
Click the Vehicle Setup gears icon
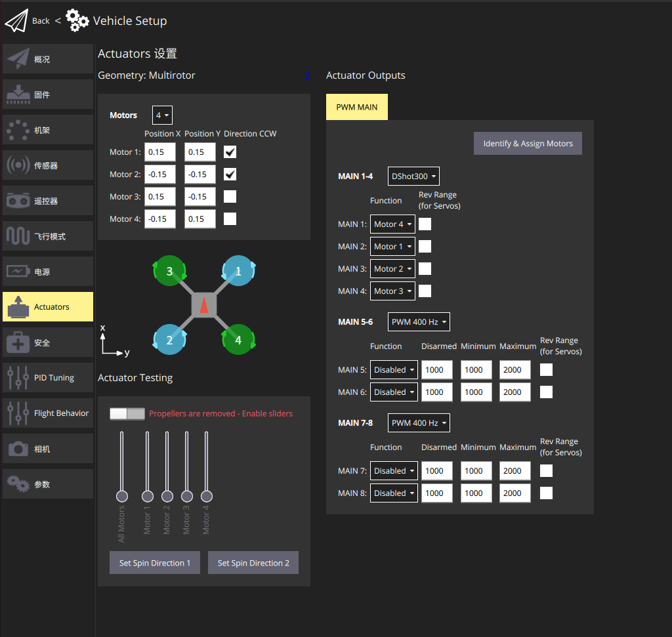77,20
